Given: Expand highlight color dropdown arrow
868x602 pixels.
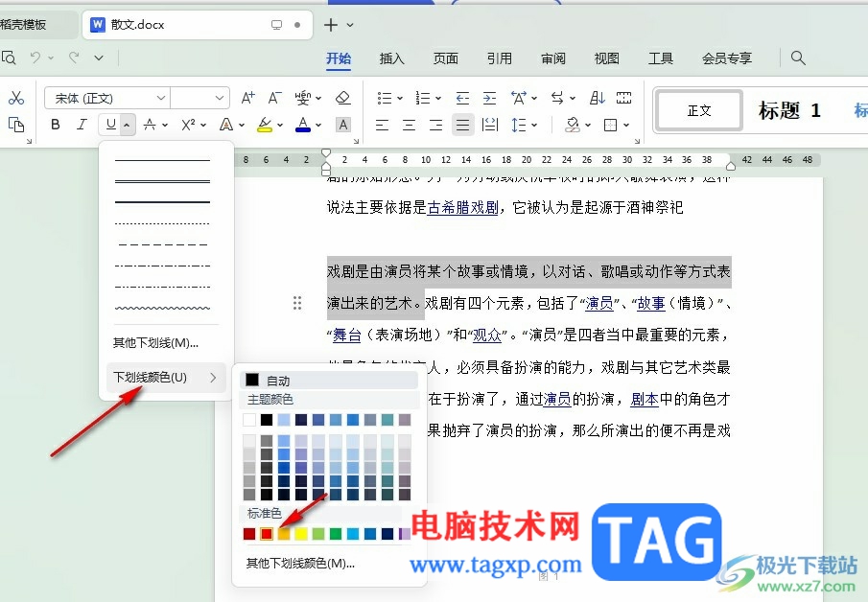Looking at the screenshot, I should click(x=280, y=125).
